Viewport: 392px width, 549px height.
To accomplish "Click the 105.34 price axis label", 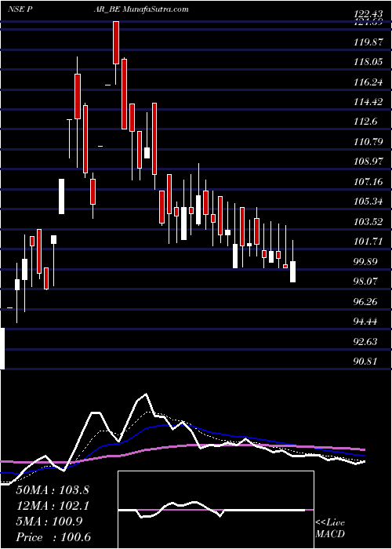I will (366, 202).
